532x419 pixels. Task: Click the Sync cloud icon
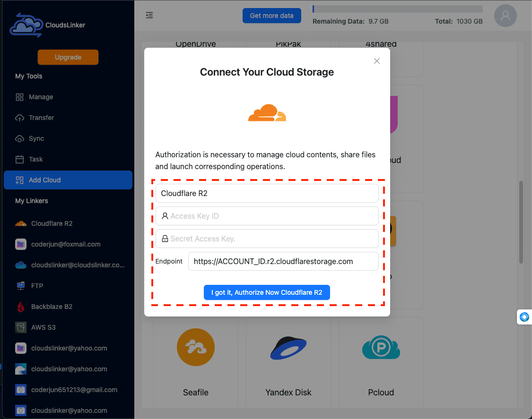[20, 139]
